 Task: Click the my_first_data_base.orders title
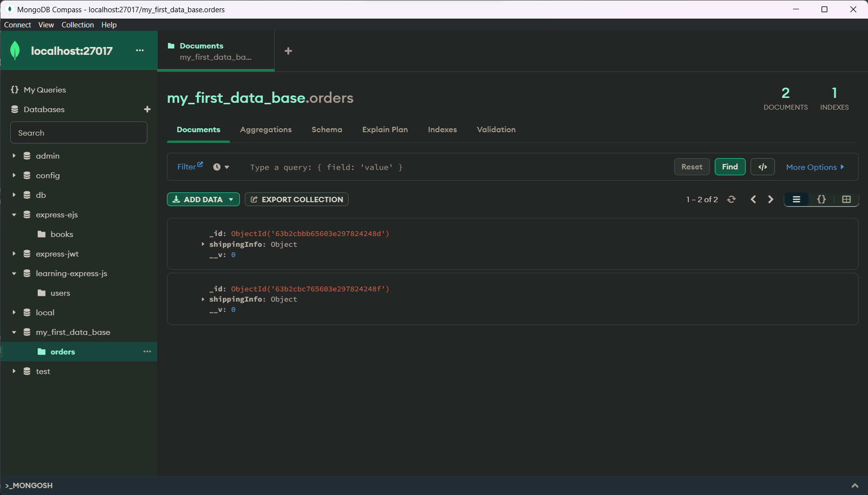260,98
